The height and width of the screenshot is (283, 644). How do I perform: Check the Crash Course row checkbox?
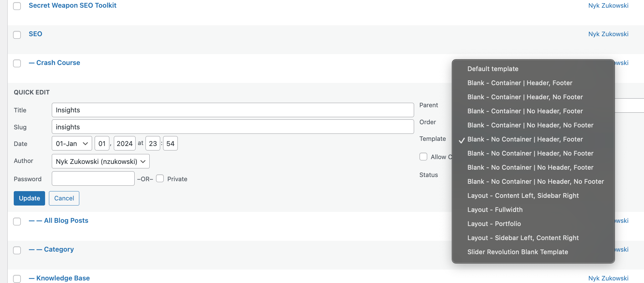(17, 63)
